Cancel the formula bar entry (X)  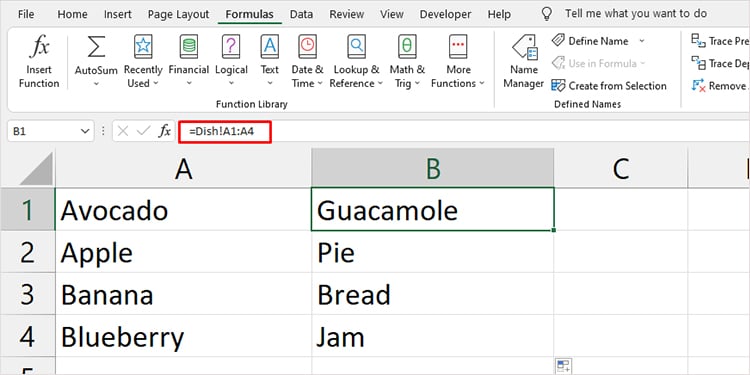pos(123,131)
